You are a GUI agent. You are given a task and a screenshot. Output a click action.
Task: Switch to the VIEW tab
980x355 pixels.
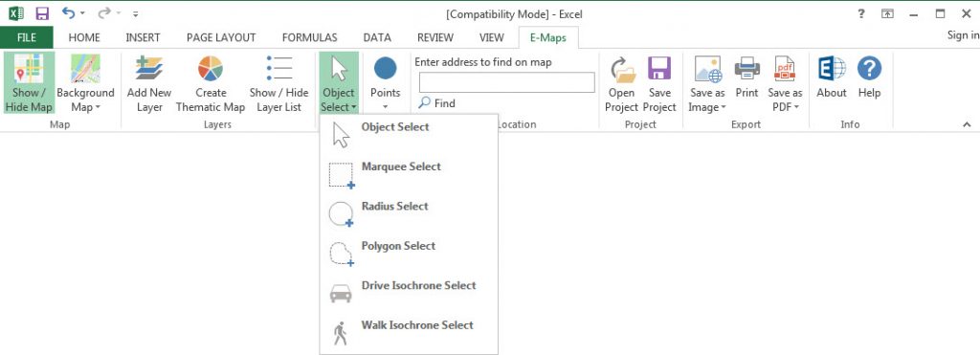492,37
